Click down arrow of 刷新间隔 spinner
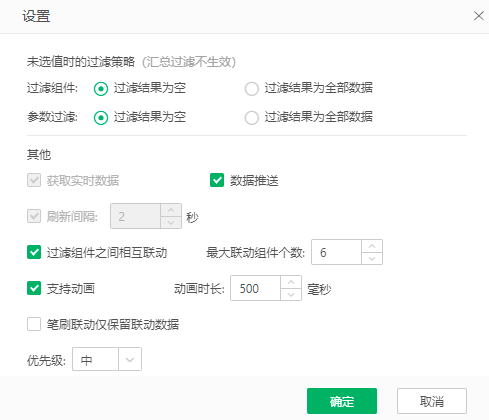489x420 pixels. coord(171,222)
